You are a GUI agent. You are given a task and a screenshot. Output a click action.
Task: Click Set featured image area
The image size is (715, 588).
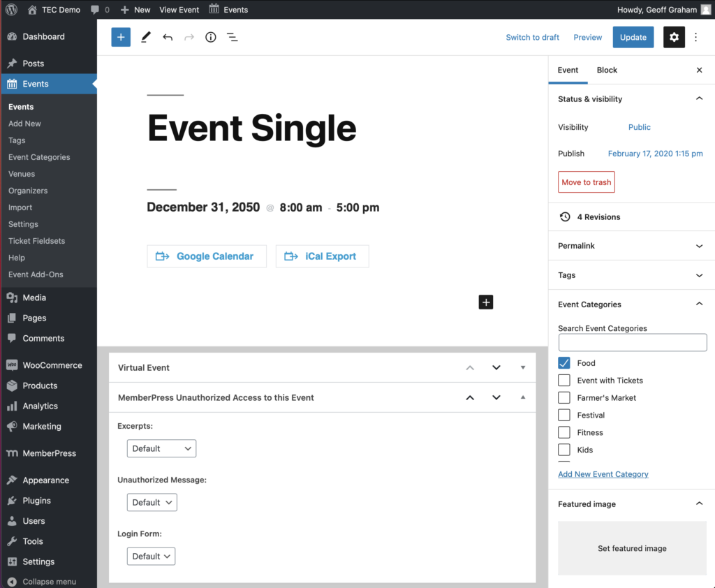coord(632,548)
